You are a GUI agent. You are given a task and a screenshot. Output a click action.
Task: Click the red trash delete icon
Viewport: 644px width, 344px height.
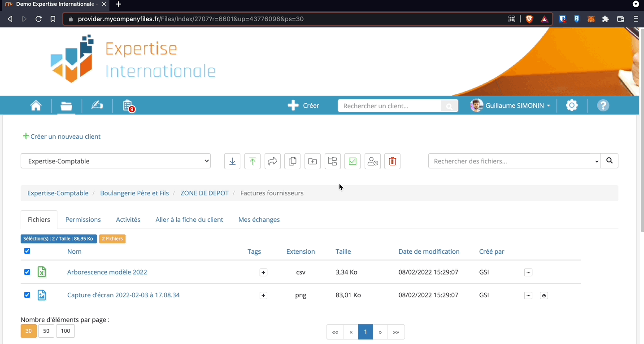(392, 161)
